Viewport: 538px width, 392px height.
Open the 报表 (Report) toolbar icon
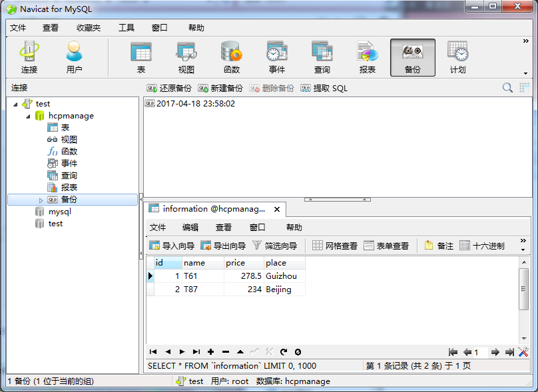pos(367,57)
